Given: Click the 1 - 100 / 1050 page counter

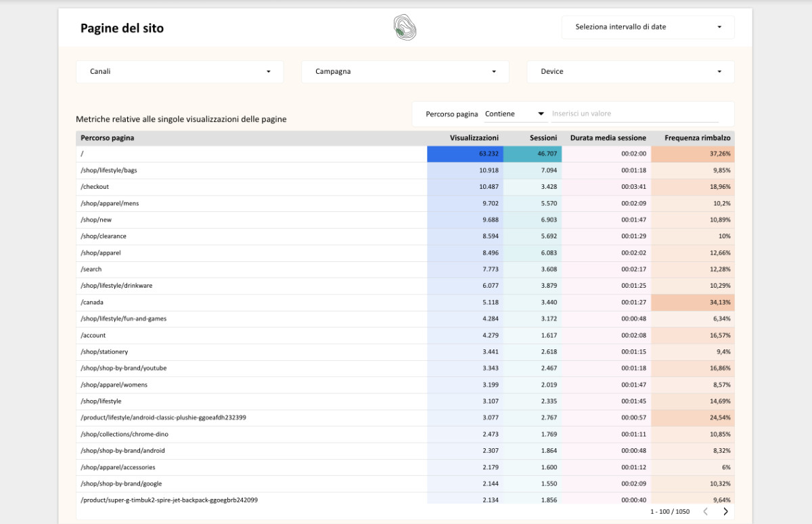Looking at the screenshot, I should tap(669, 511).
